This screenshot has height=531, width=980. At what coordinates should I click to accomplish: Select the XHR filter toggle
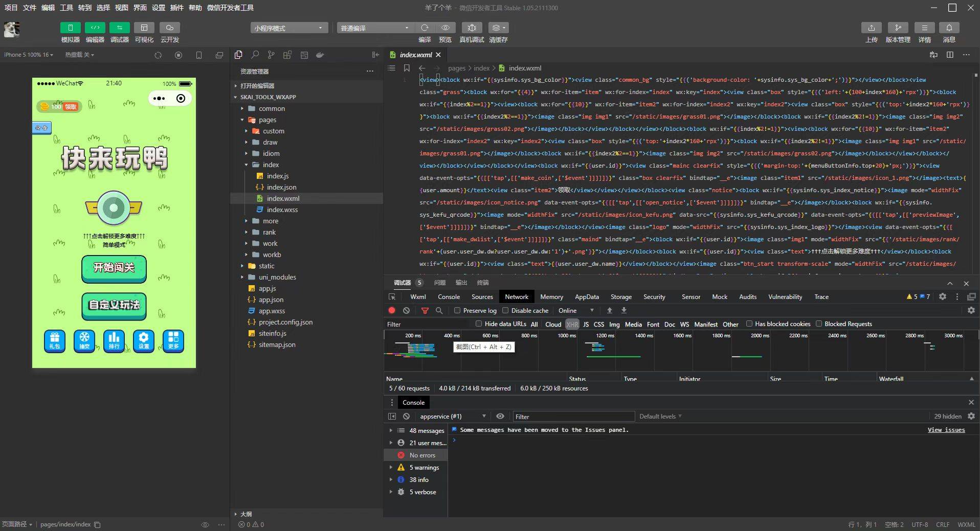pyautogui.click(x=572, y=324)
